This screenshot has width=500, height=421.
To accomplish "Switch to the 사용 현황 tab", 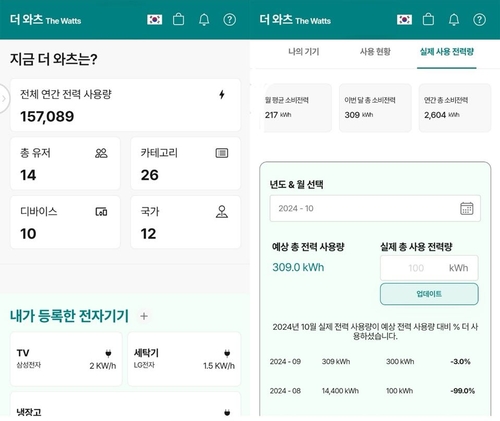I will coord(375,52).
